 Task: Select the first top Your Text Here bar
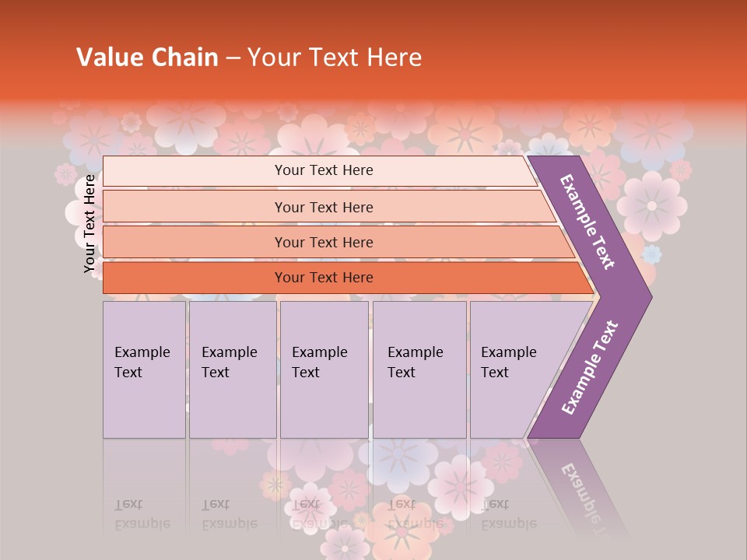point(323,170)
